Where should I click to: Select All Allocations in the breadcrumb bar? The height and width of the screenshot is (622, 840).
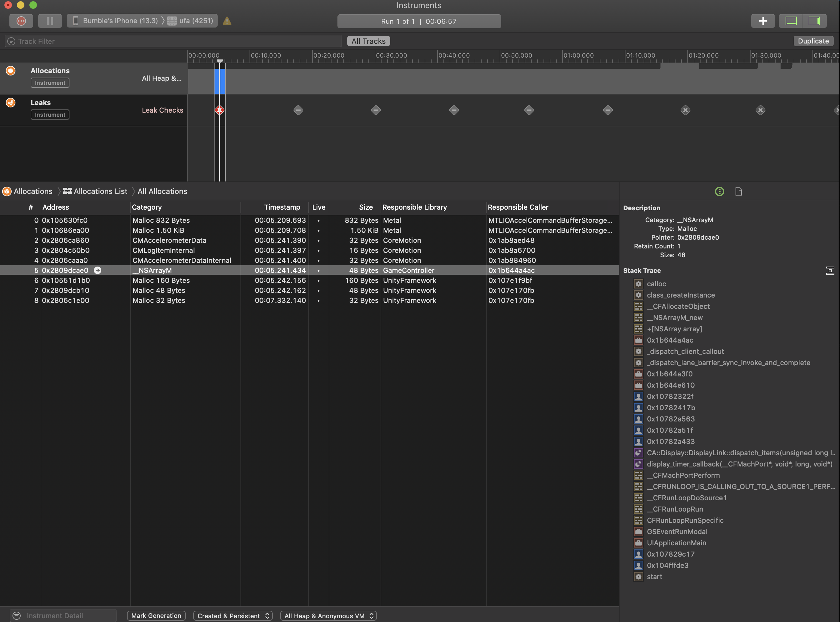[x=162, y=191]
